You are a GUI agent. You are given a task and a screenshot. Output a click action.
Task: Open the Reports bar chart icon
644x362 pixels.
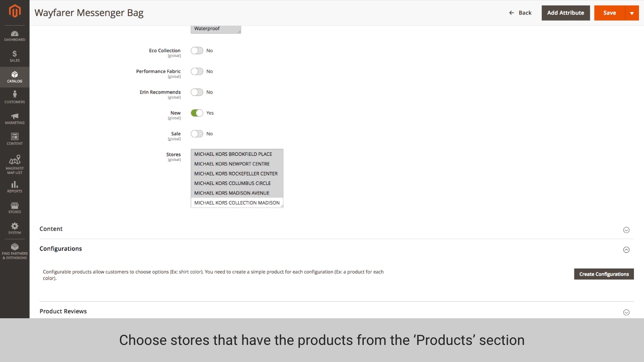coord(15,187)
